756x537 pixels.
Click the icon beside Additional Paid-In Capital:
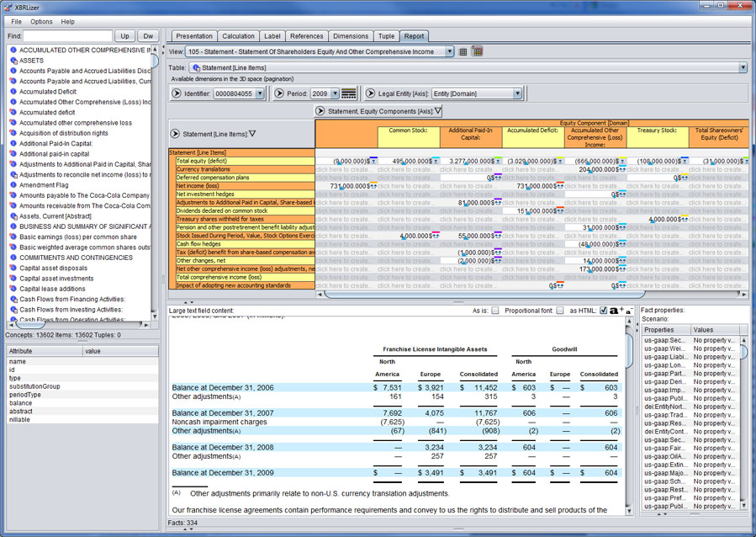coord(13,143)
